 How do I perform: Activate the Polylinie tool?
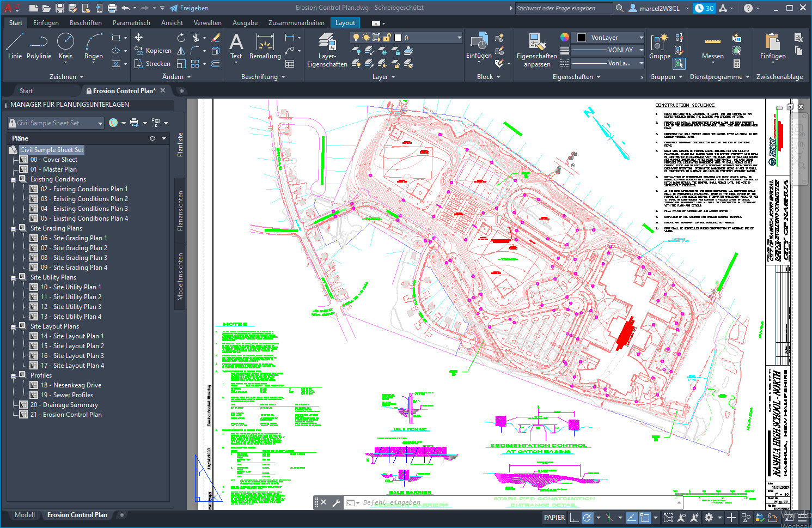coord(39,44)
